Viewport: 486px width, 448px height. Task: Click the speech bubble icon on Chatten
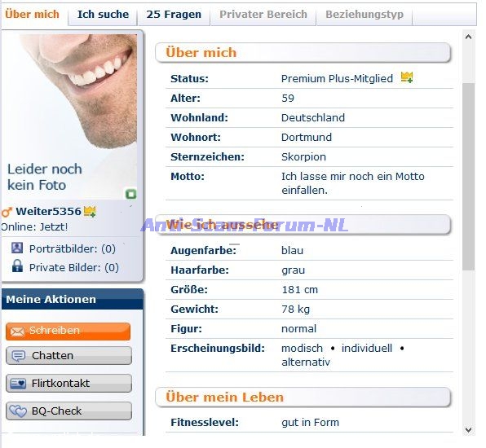point(19,356)
